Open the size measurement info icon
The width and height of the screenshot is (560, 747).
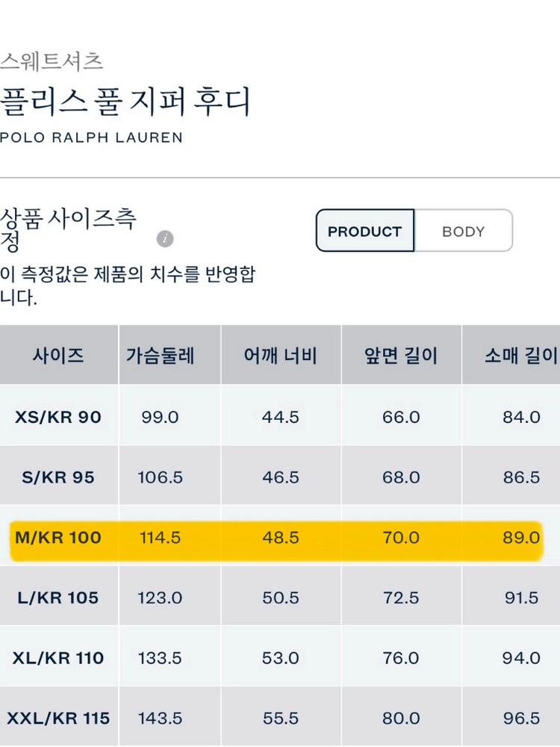(165, 238)
